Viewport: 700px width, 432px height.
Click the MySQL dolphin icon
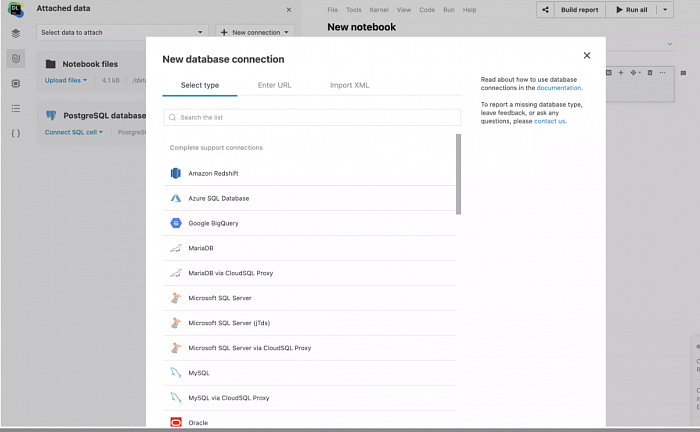176,373
